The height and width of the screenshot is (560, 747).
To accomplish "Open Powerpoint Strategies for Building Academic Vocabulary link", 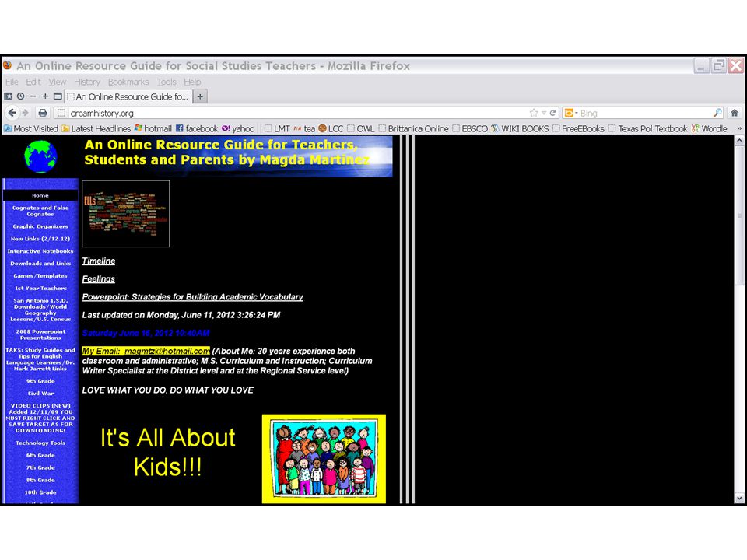I will [192, 297].
